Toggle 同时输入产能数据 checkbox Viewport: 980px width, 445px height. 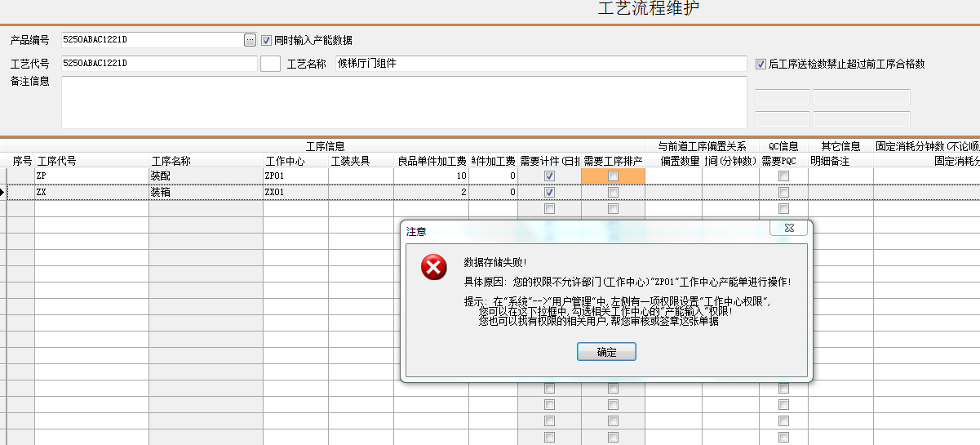tap(266, 40)
